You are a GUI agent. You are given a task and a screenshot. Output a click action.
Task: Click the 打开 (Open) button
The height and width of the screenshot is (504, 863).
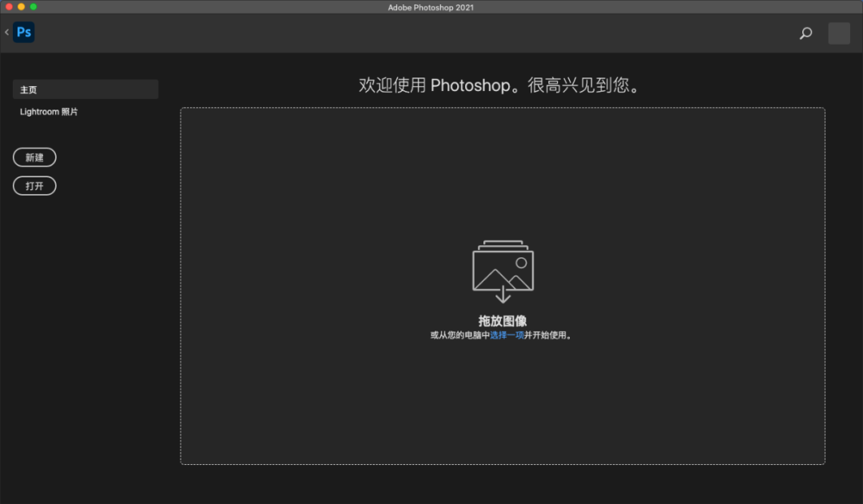tap(34, 186)
